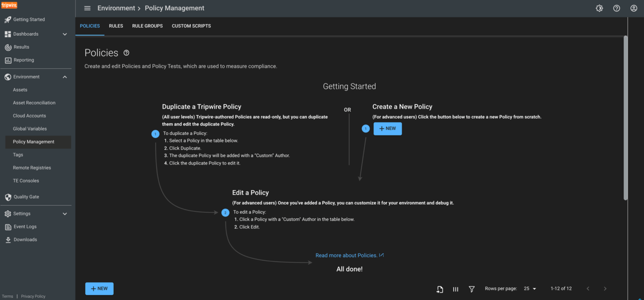Screen dimensions: 644x300
Task: Select Asset Reconciliation in sidebar
Action: pyautogui.click(x=34, y=103)
